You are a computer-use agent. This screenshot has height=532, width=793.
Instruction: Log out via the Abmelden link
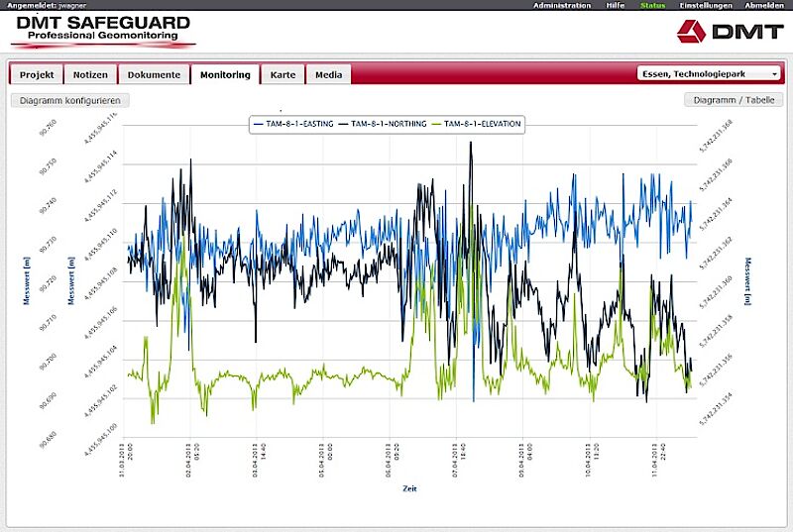coord(763,5)
